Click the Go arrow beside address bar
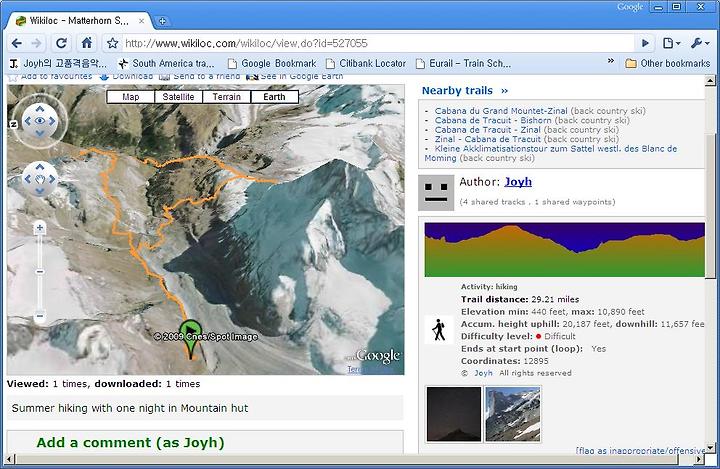 [x=645, y=43]
